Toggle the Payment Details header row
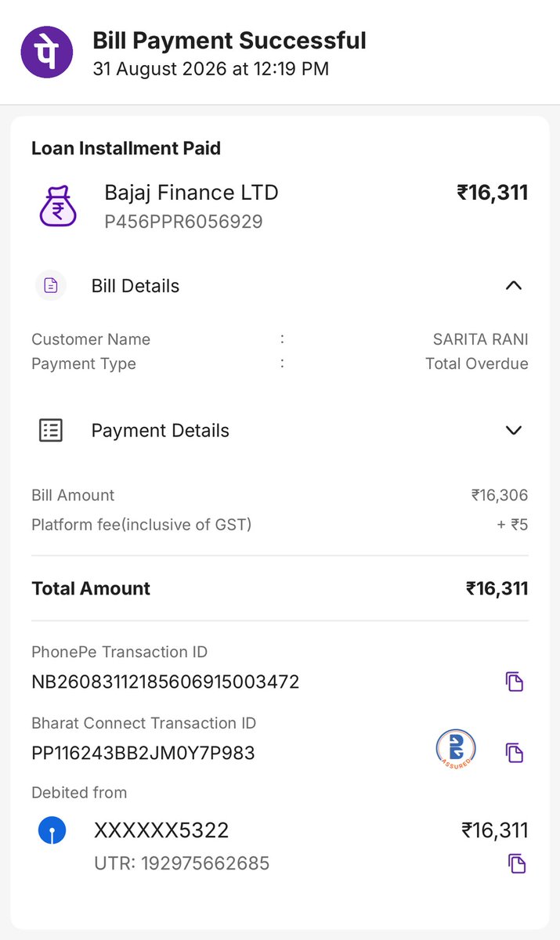The image size is (560, 940). (280, 430)
